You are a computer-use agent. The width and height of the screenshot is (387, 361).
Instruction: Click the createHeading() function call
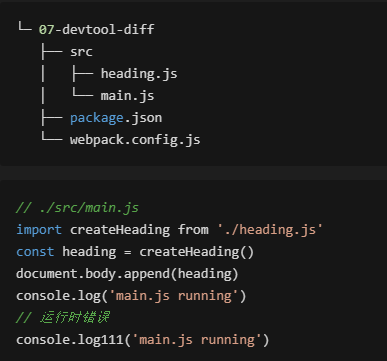click(x=197, y=252)
